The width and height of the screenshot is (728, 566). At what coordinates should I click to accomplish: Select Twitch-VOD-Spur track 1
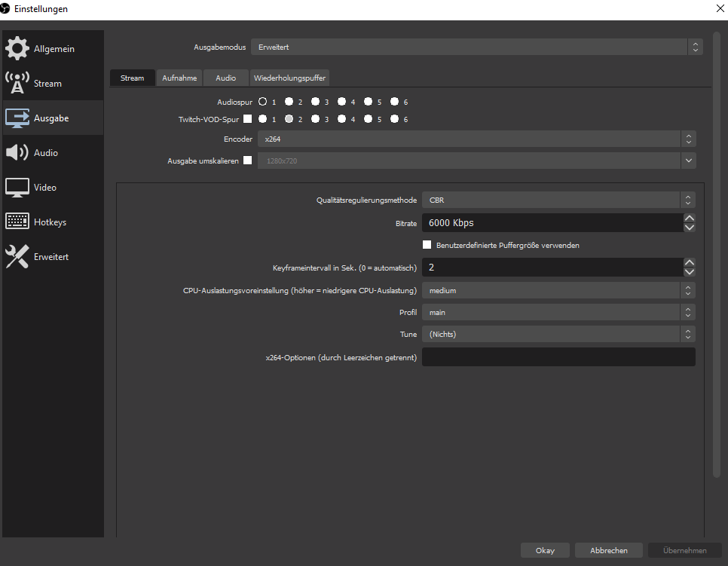pyautogui.click(x=263, y=119)
